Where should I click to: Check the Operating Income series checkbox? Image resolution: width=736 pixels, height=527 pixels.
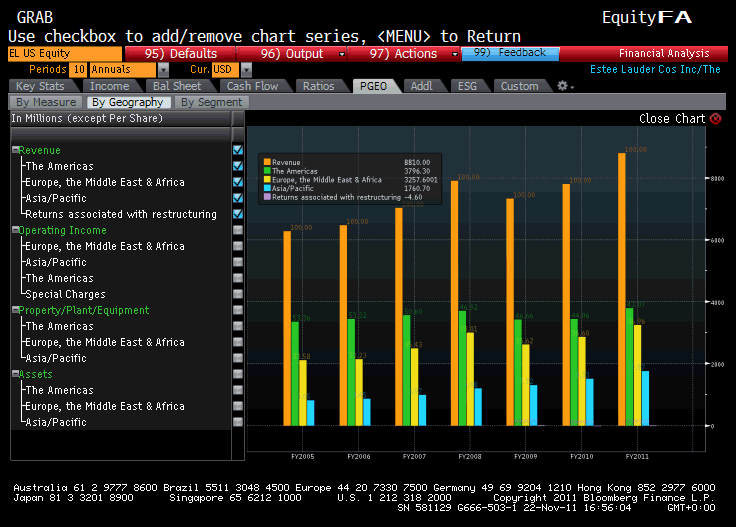tap(238, 230)
